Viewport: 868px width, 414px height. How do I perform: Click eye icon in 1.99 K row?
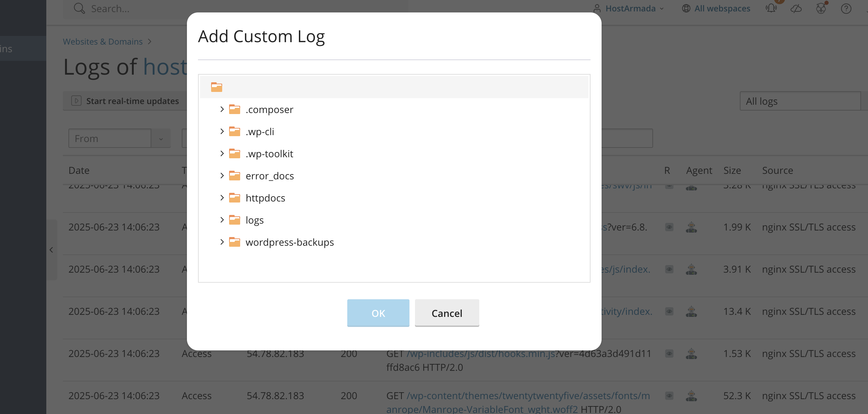pyautogui.click(x=669, y=227)
